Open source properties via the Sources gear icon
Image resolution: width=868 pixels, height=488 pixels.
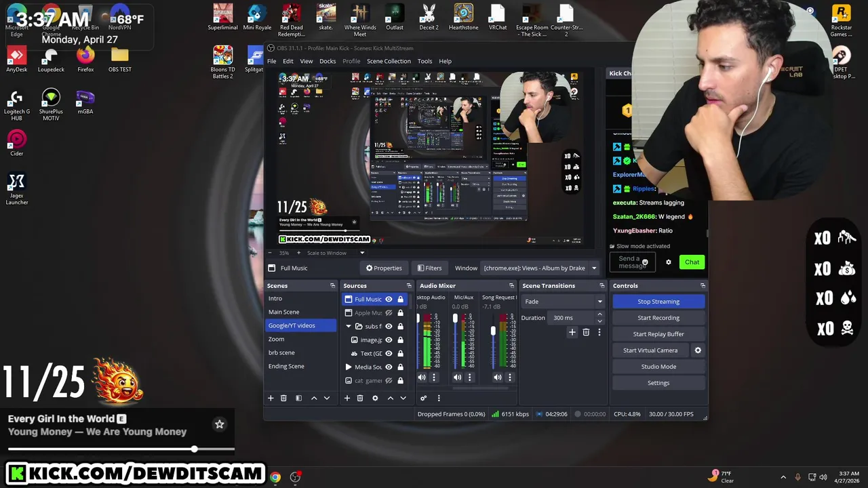tap(375, 398)
